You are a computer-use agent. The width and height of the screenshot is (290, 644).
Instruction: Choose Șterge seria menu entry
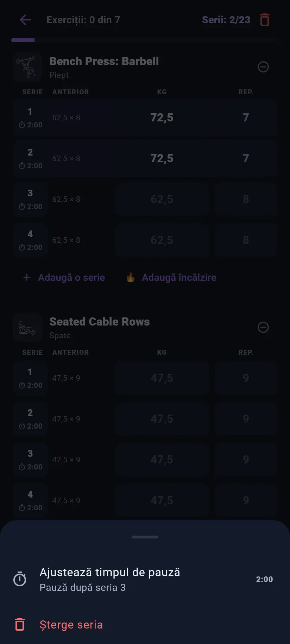coord(145,625)
